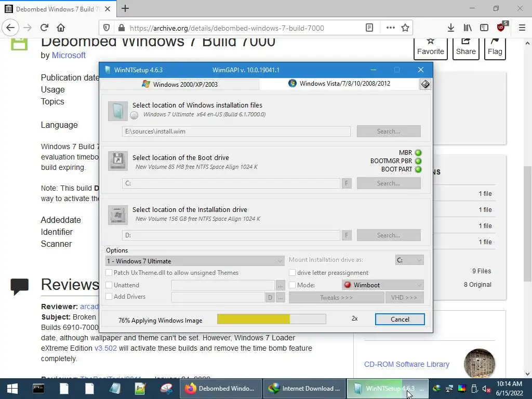The height and width of the screenshot is (399, 532).
Task: Click the E:\sources\install.wim path field
Action: pos(236,131)
